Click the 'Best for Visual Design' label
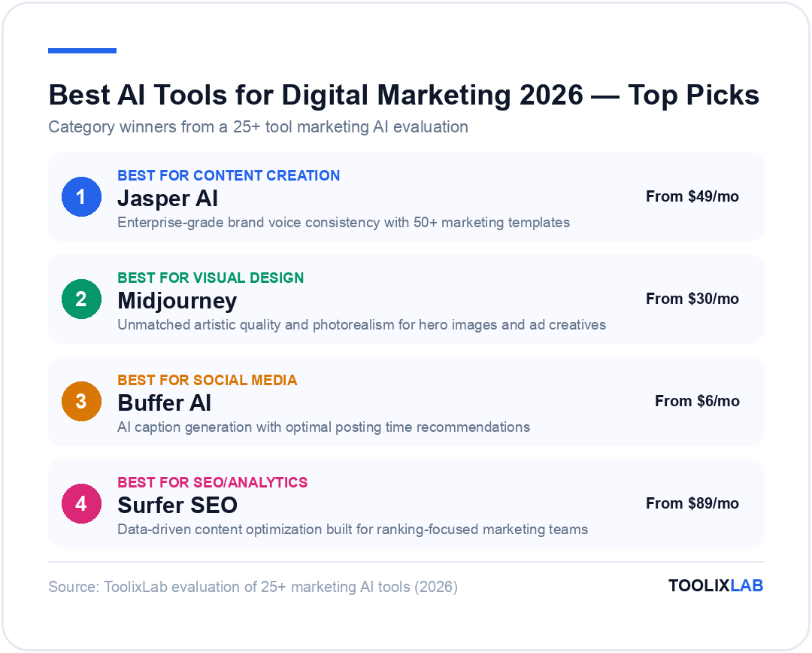This screenshot has width=812, height=653. point(211,278)
